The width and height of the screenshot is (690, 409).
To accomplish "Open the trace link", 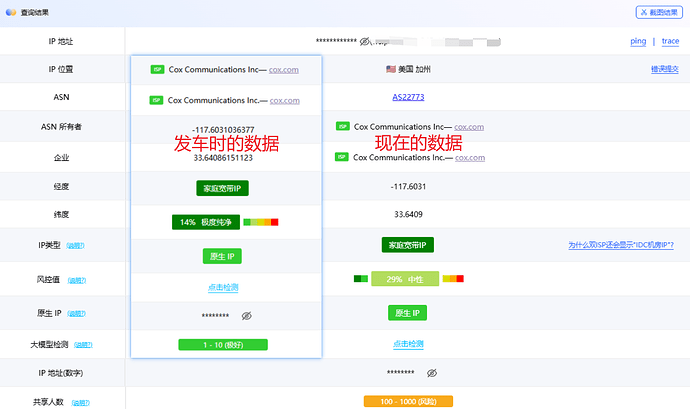I will (670, 41).
